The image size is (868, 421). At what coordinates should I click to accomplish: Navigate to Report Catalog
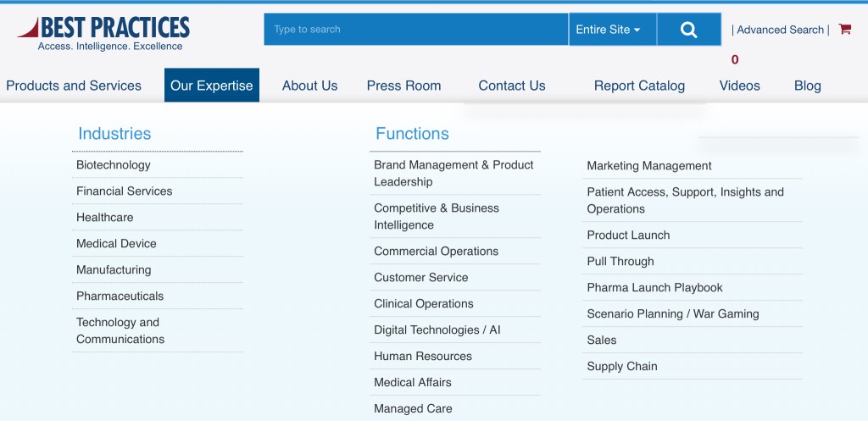(x=639, y=86)
